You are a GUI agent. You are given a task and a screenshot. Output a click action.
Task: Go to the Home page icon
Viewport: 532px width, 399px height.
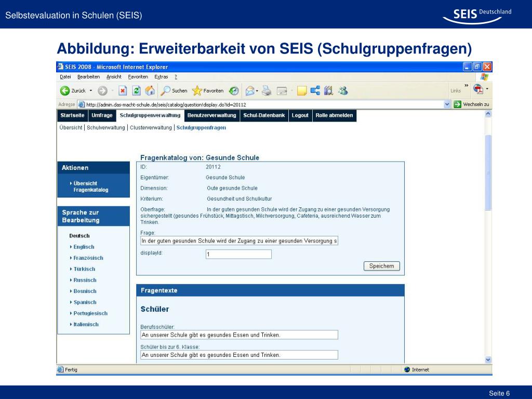(x=150, y=90)
